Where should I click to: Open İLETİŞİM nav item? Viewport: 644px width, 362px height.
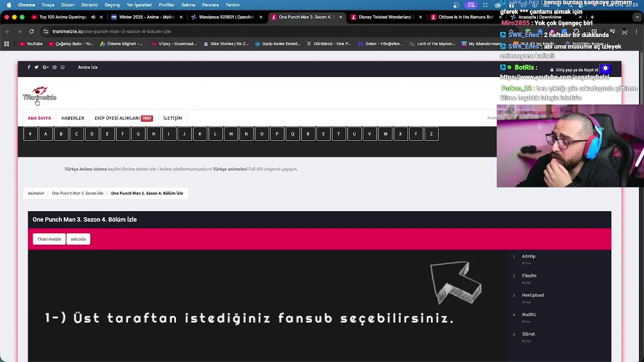click(173, 118)
